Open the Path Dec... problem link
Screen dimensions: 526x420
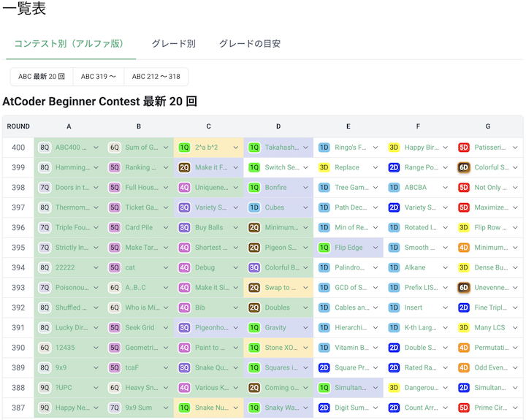click(x=351, y=207)
